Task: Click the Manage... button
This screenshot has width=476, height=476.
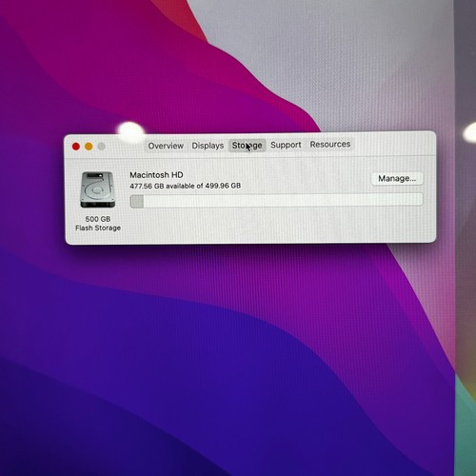Action: click(397, 178)
